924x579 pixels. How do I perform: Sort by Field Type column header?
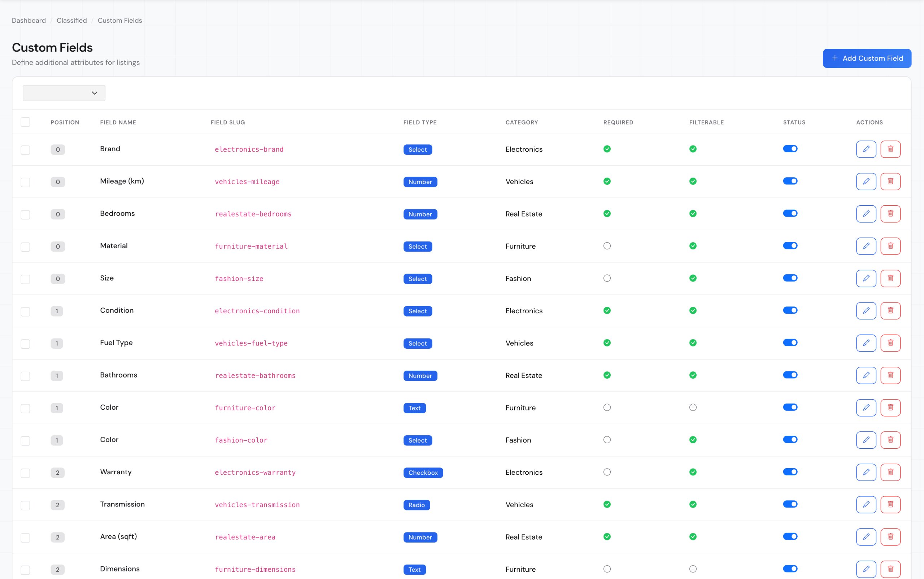tap(420, 122)
